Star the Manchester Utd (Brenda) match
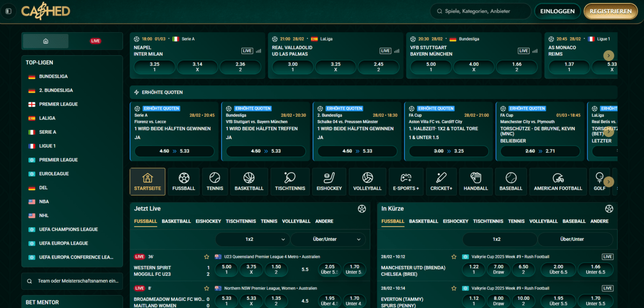 pos(454,257)
